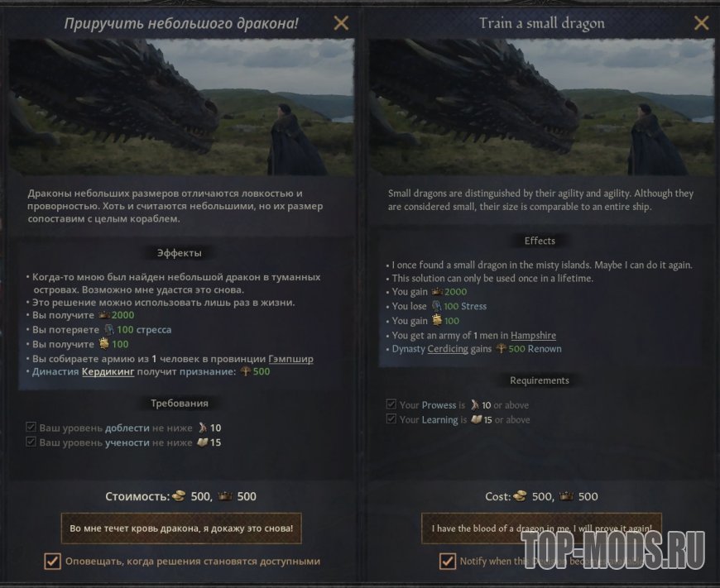Click the renown icon beside '500 Renown'
Viewport: 720px width, 588px height.
501,349
